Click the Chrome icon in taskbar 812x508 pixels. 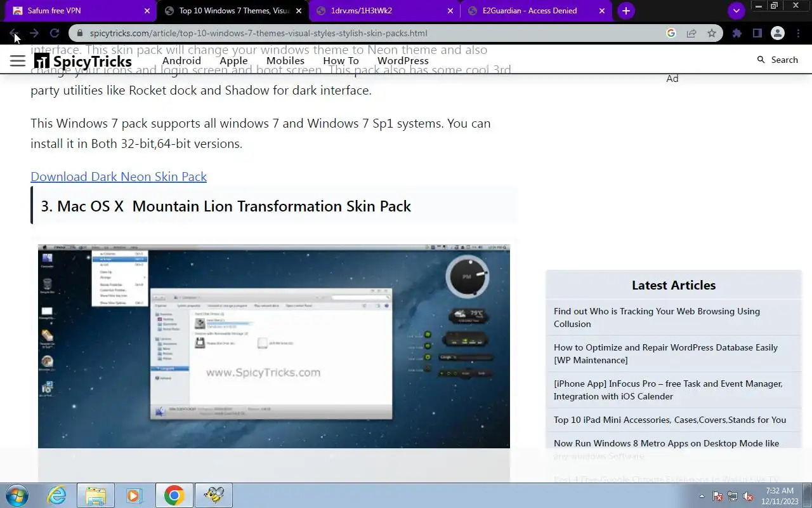pos(174,495)
